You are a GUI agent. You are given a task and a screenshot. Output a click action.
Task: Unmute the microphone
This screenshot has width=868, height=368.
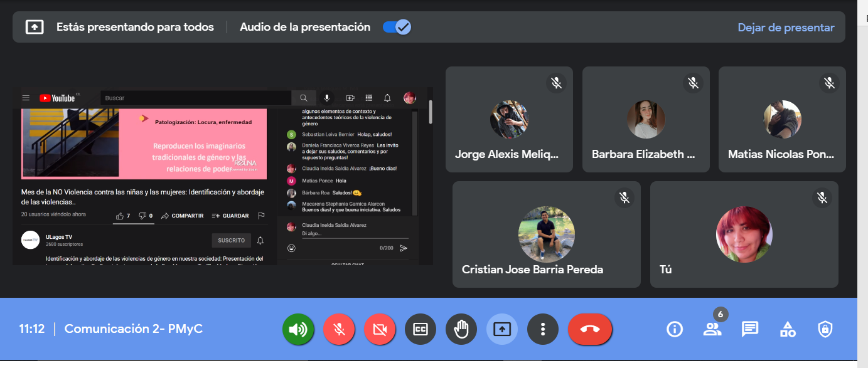pos(339,329)
